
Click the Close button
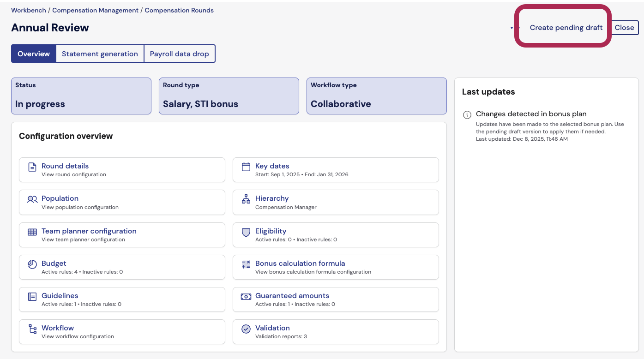click(x=624, y=28)
